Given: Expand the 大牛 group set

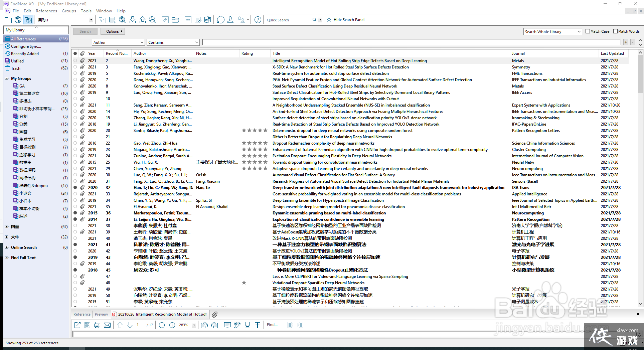Looking at the screenshot, I should click(x=7, y=237).
